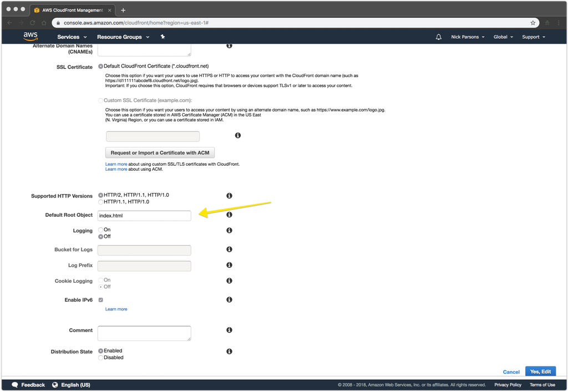Open Learn more about custom SSL/TLS certificates
This screenshot has height=392, width=568.
[116, 164]
